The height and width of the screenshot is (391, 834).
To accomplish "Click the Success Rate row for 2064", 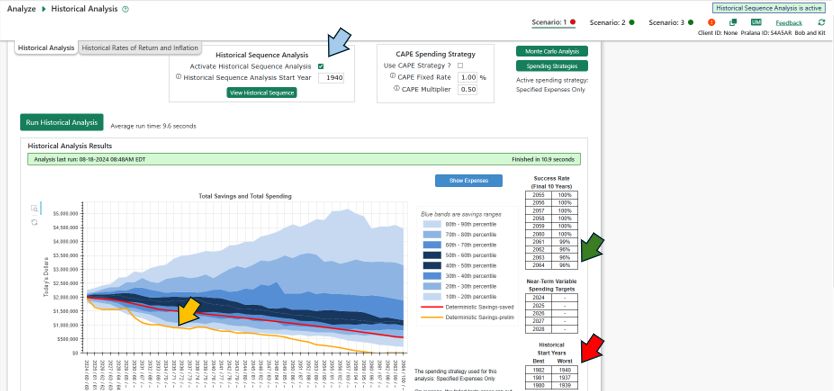I will coord(551,264).
